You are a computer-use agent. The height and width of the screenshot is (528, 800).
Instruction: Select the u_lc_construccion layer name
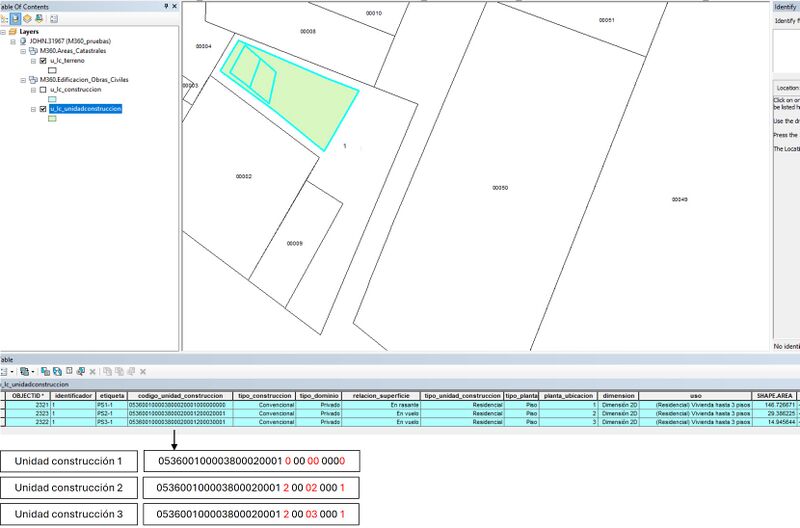tap(76, 89)
